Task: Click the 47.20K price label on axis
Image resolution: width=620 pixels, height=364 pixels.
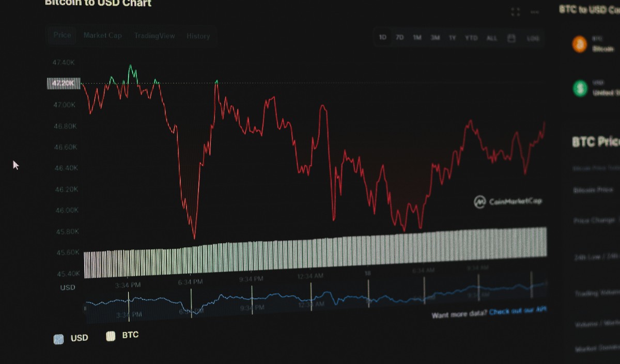Action: tap(64, 83)
